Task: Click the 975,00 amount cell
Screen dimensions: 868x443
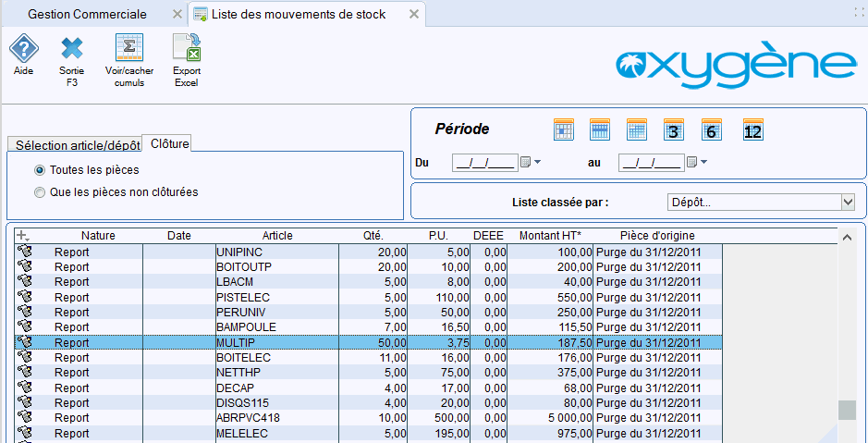Action: (550, 433)
